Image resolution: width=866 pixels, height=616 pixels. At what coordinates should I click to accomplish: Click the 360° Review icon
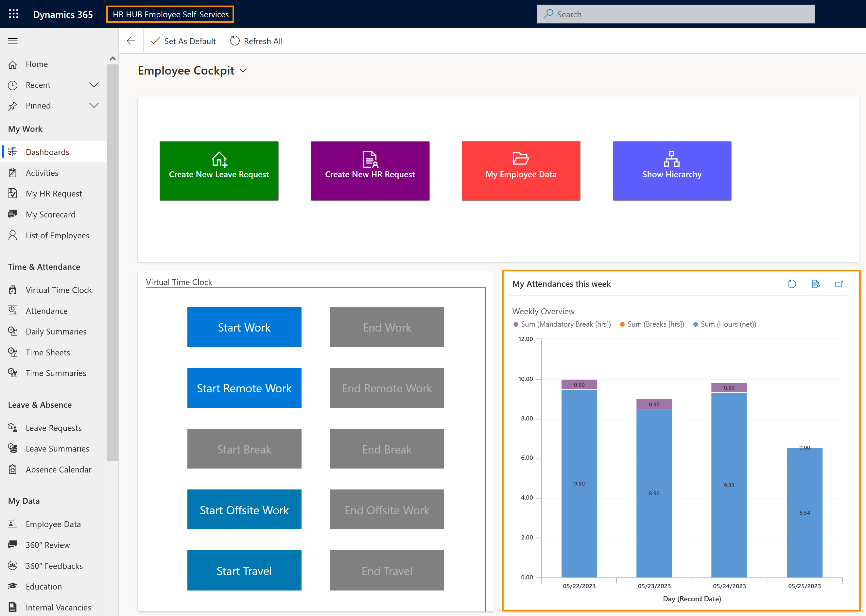click(x=13, y=545)
